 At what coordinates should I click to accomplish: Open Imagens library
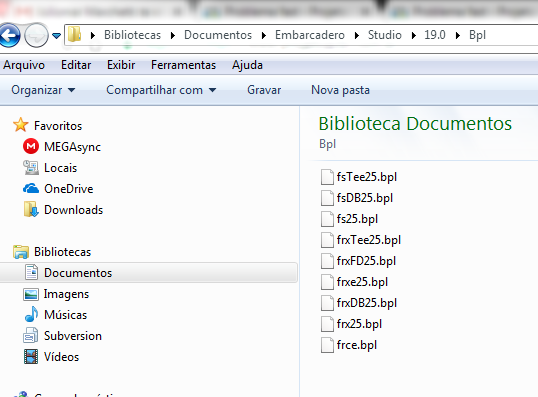coord(66,294)
